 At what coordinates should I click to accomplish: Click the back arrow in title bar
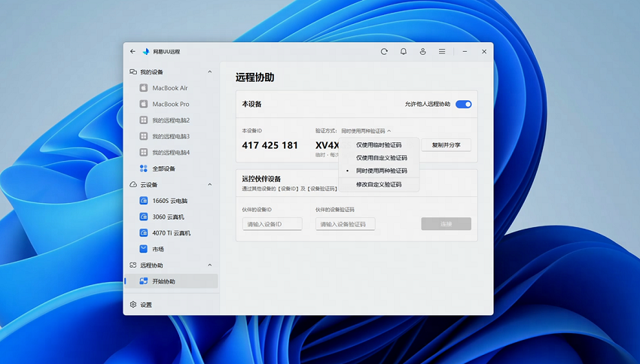pos(133,52)
